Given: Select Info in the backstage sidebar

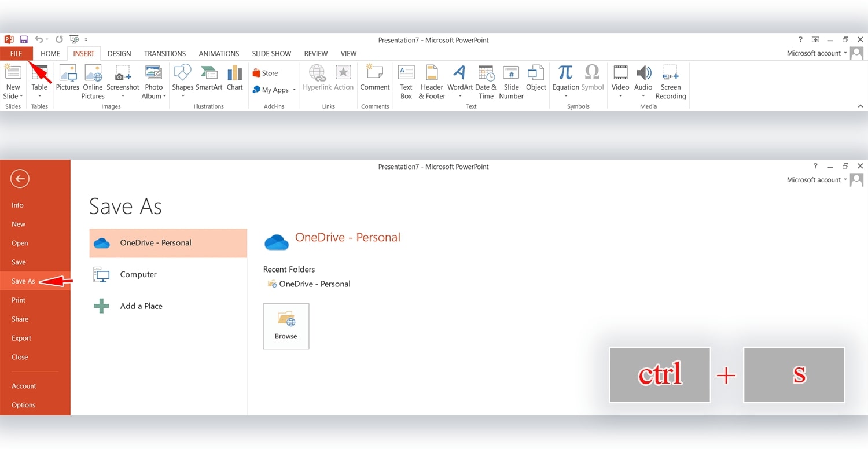Looking at the screenshot, I should 35,205.
